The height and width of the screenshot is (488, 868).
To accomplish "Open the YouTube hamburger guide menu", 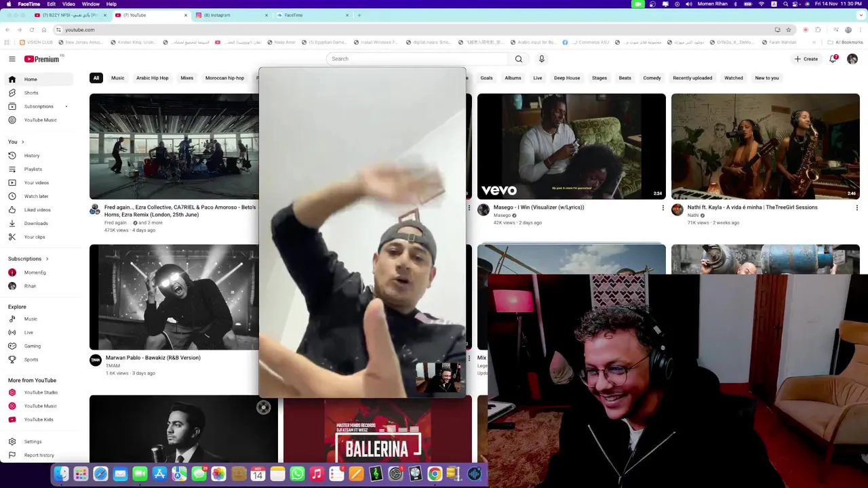I will (12, 59).
